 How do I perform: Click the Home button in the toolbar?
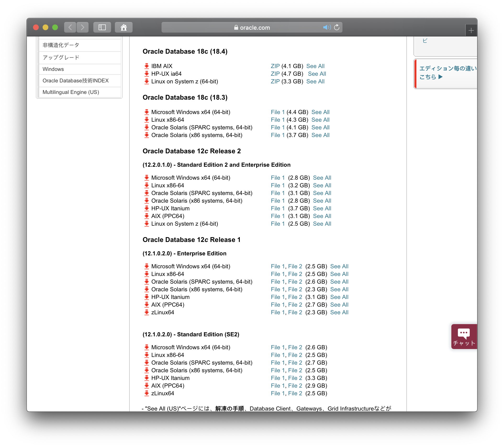coord(123,27)
